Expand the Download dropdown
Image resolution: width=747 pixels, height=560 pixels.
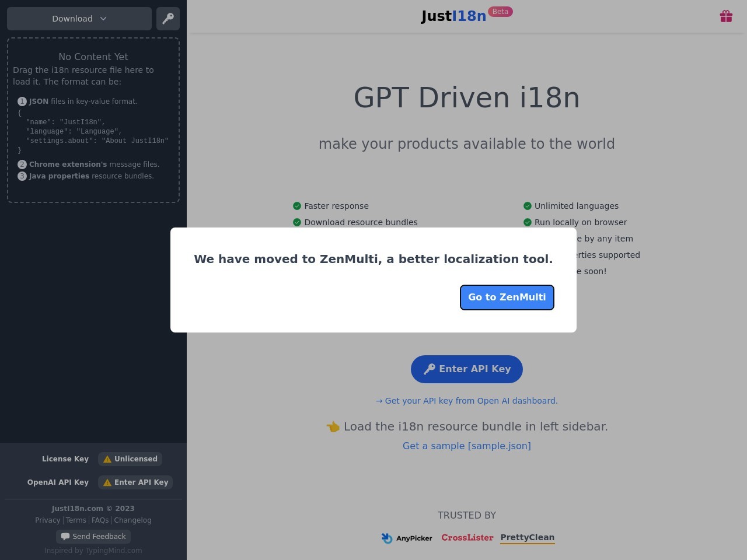coord(79,19)
